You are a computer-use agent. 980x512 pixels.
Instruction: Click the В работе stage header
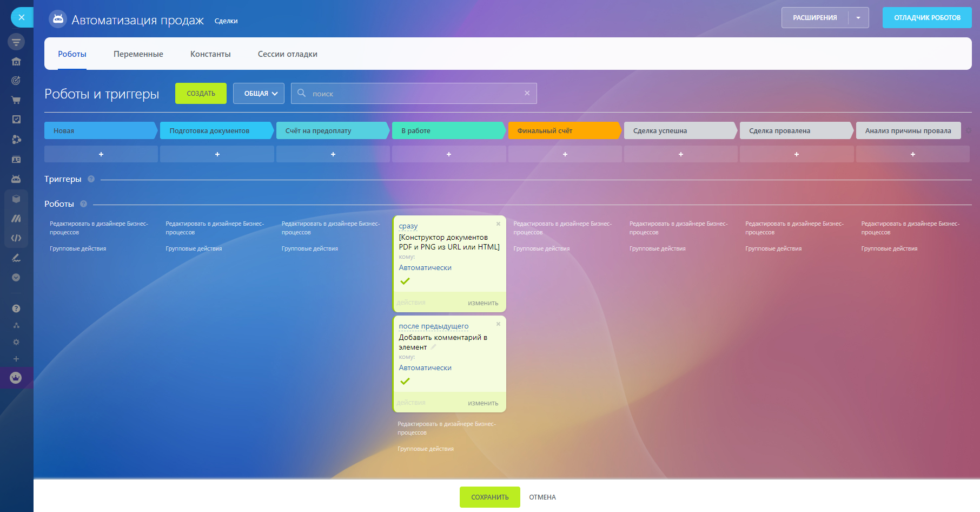click(449, 130)
